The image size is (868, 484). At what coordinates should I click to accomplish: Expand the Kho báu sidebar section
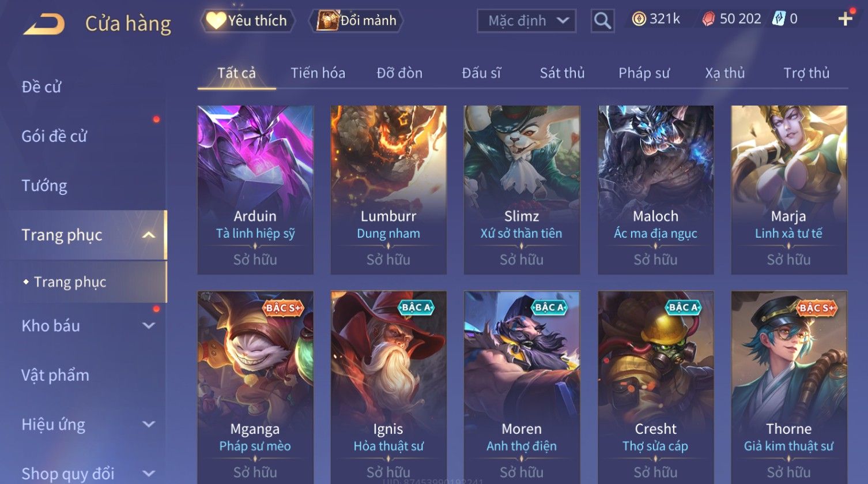pos(149,325)
